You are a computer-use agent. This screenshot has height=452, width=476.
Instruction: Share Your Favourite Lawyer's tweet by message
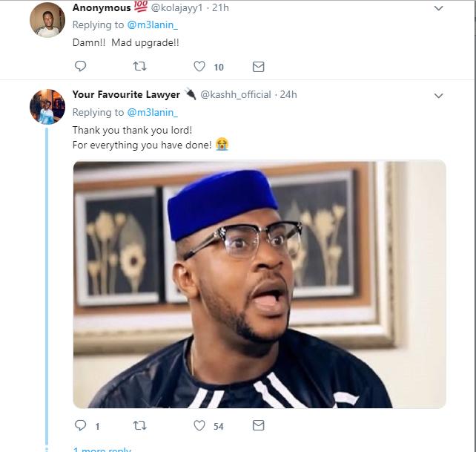pos(258,426)
